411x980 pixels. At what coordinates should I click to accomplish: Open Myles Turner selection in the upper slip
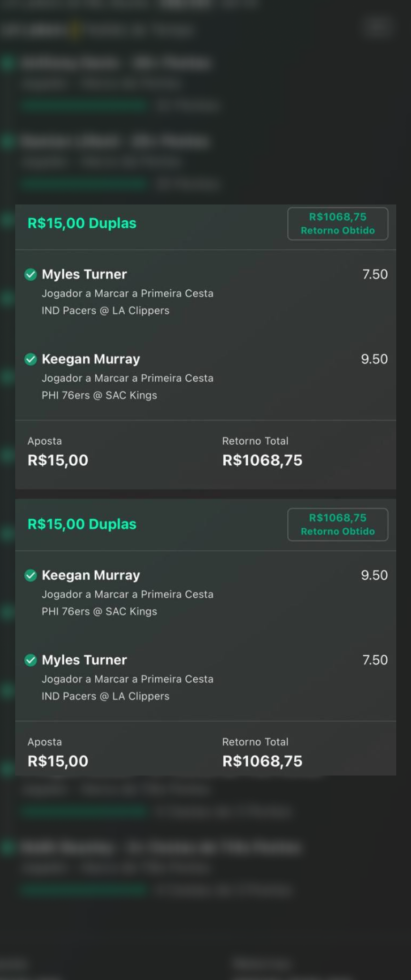pos(84,275)
